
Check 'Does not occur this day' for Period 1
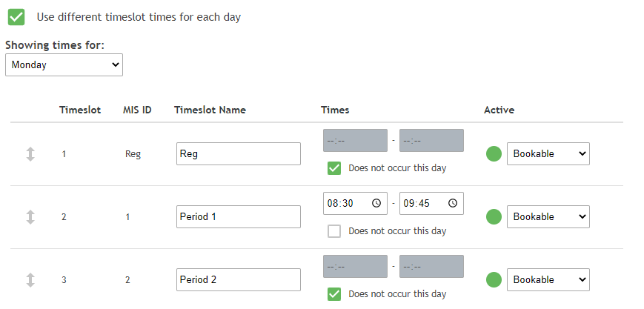tap(334, 231)
